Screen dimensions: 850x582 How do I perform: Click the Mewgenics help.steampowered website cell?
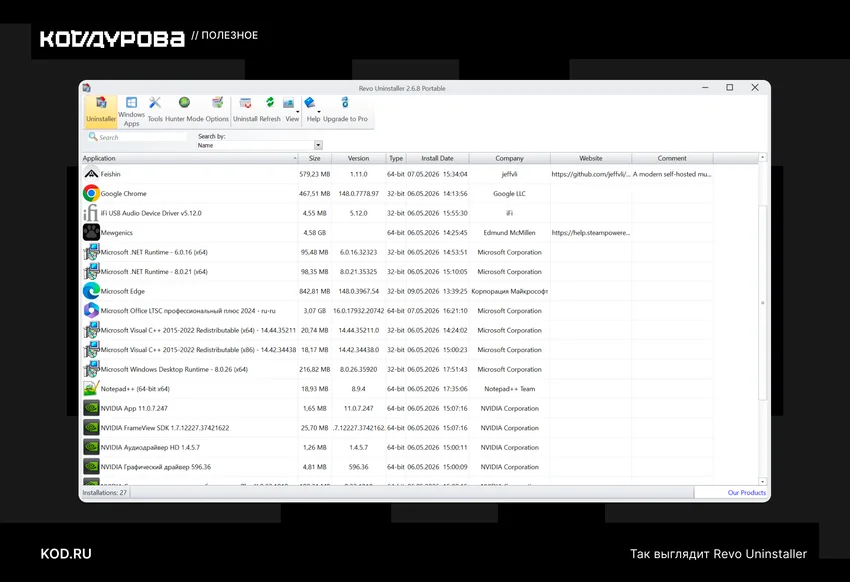pyautogui.click(x=591, y=232)
